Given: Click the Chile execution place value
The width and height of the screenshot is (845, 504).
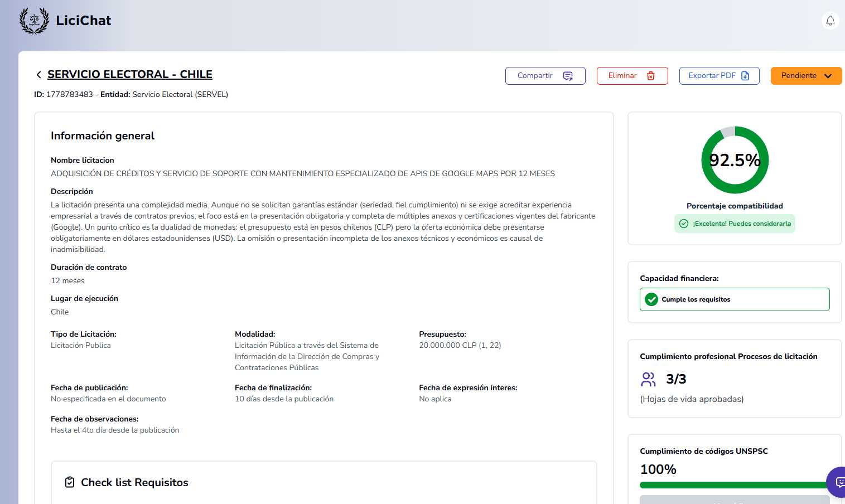Looking at the screenshot, I should [x=60, y=312].
